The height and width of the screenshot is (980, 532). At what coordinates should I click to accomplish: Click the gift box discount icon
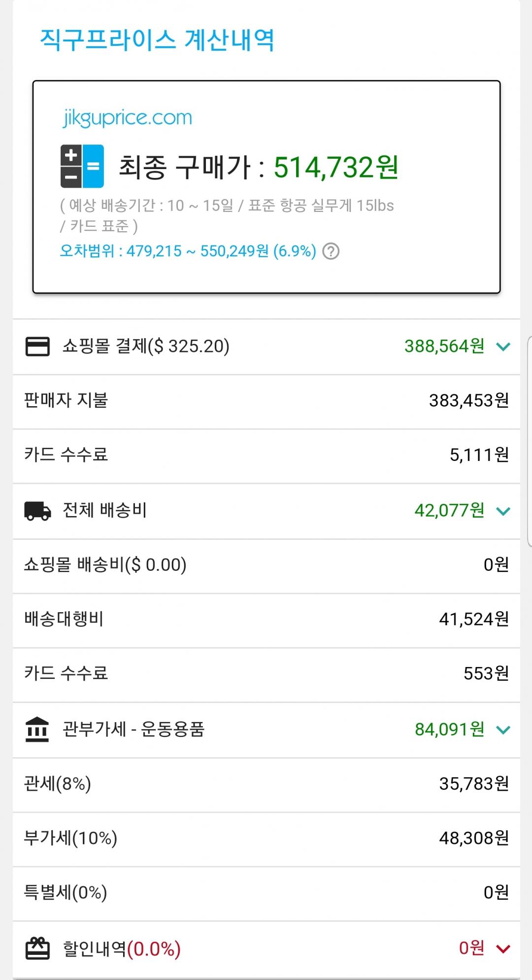[37, 948]
